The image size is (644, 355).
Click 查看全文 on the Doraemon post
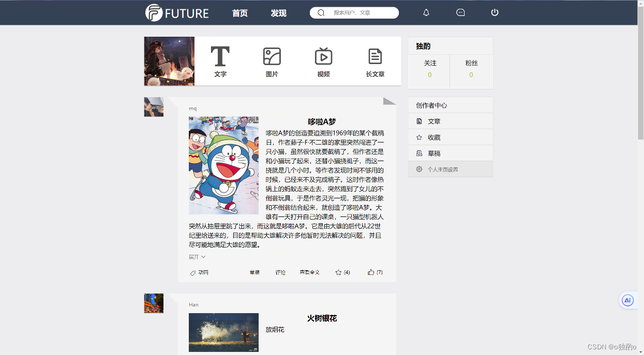click(x=310, y=272)
